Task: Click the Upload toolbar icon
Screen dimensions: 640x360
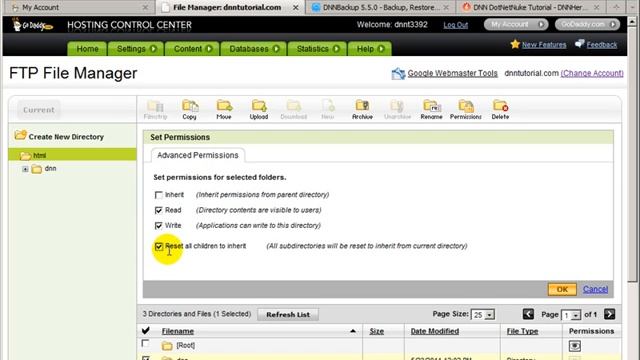Action: click(x=259, y=109)
